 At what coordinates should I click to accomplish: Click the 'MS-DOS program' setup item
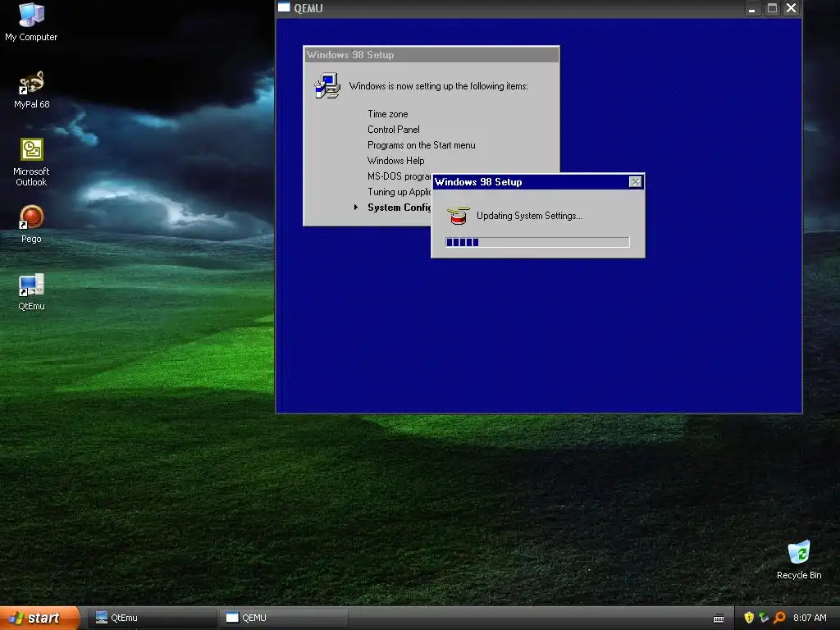click(x=399, y=176)
